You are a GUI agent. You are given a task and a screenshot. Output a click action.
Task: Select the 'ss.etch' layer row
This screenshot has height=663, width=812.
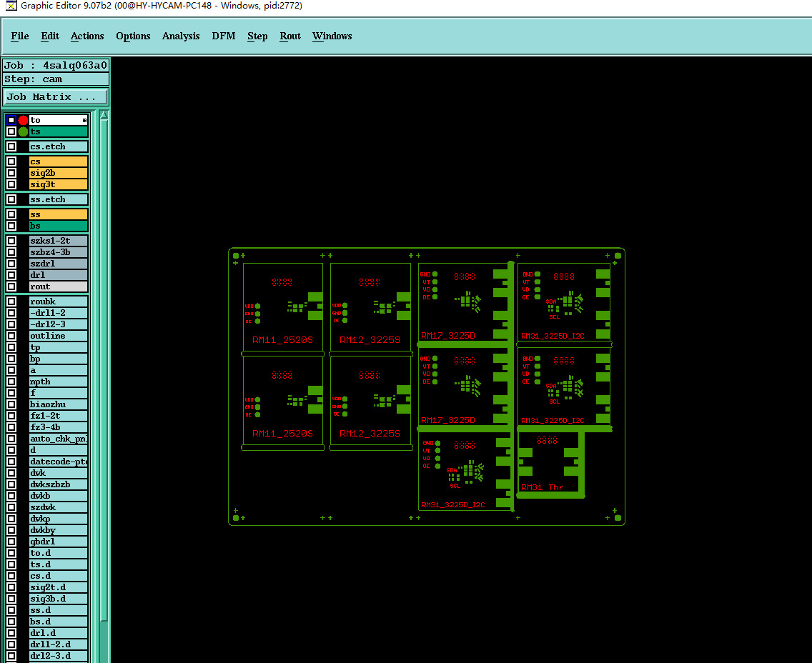coord(58,199)
